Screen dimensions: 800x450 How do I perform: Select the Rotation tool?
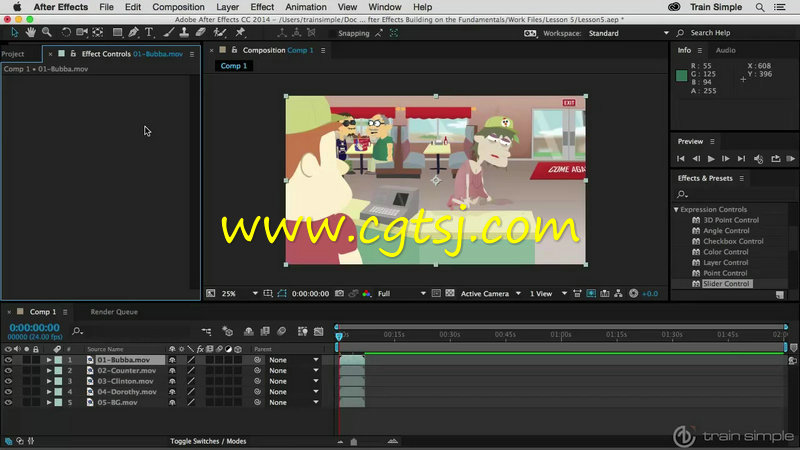pyautogui.click(x=66, y=33)
